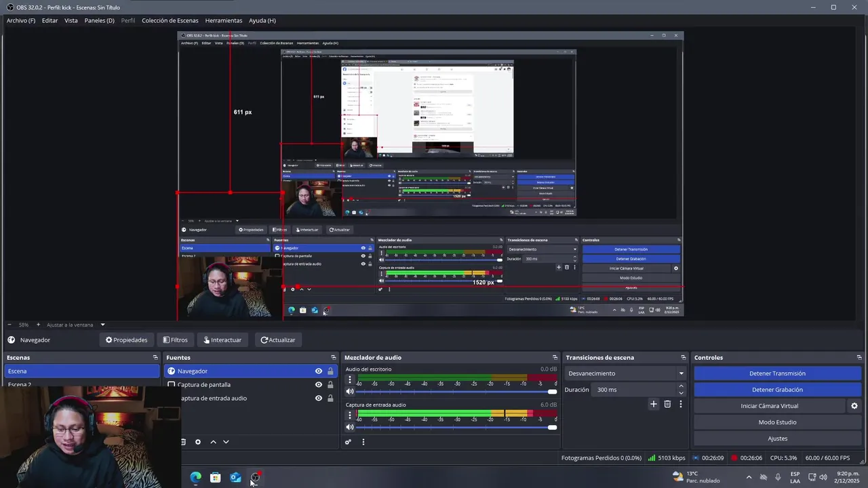
Task: Open the Herramientas menu
Action: click(224, 20)
